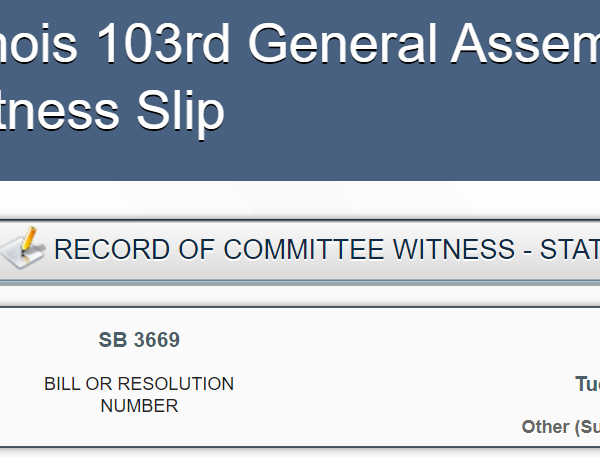
Task: Click the partially visible STAT text
Action: [570, 250]
